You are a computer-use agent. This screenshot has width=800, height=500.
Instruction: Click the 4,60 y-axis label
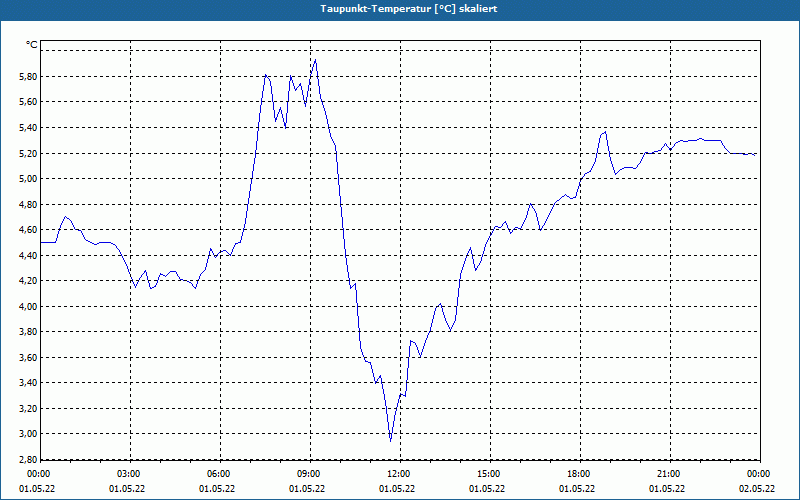pyautogui.click(x=28, y=230)
